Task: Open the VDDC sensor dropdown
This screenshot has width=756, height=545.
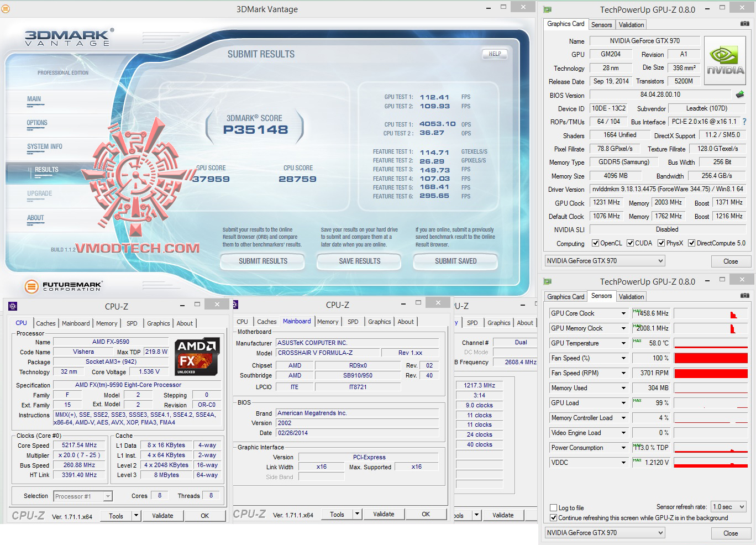Action: (623, 463)
